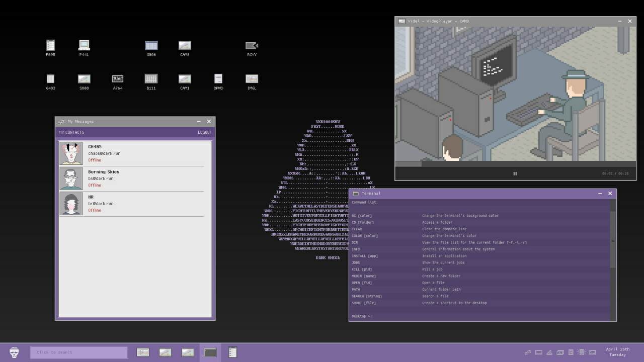This screenshot has width=644, height=362.
Task: Click the video player progress bar
Action: tap(515, 164)
